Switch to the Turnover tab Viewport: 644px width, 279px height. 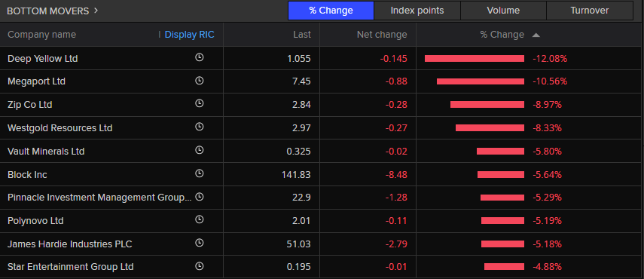pos(589,11)
